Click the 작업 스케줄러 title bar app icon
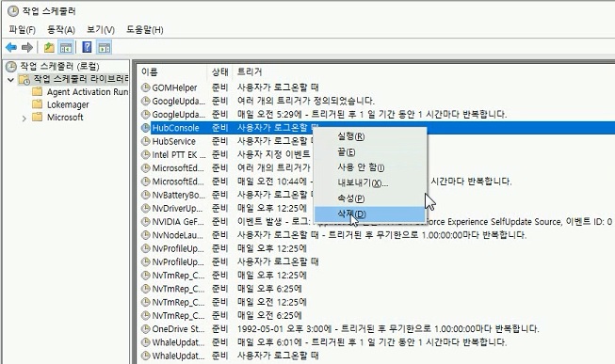The image size is (615, 364). click(13, 11)
